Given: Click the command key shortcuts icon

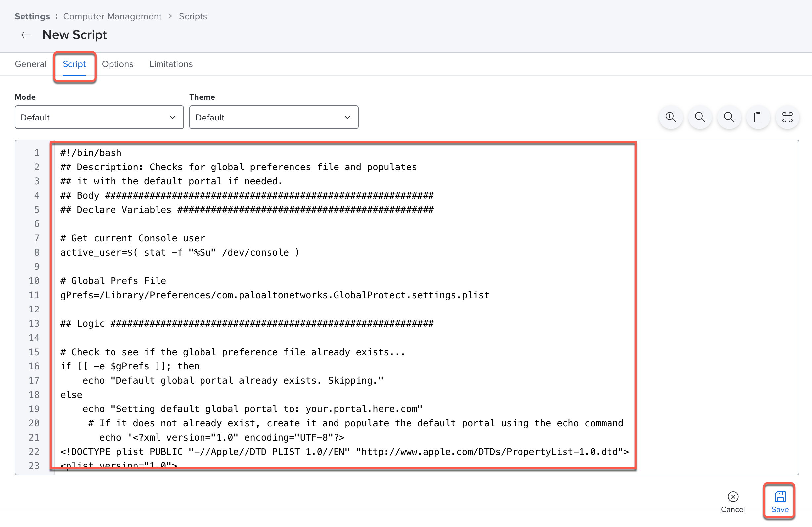Looking at the screenshot, I should click(x=787, y=118).
